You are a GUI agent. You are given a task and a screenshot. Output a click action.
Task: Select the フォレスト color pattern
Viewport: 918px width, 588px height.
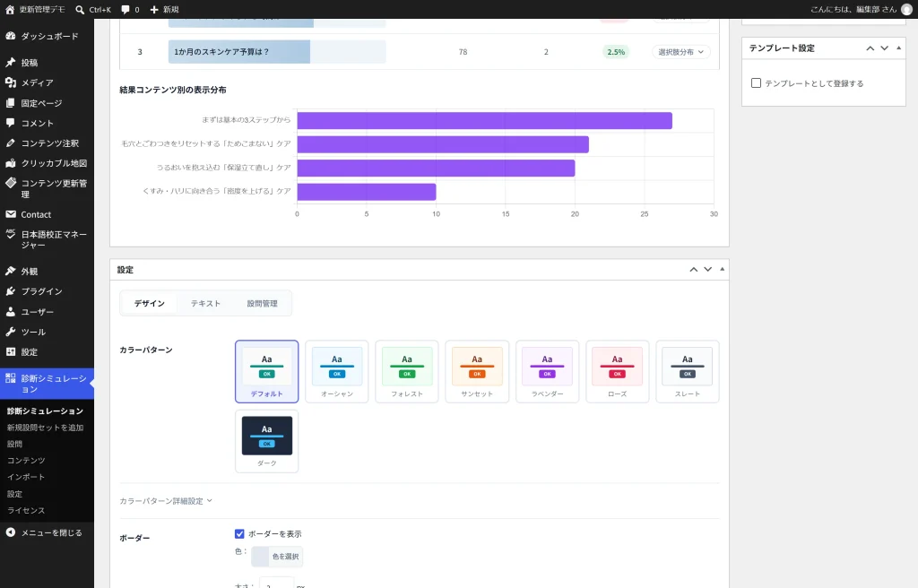tap(407, 371)
